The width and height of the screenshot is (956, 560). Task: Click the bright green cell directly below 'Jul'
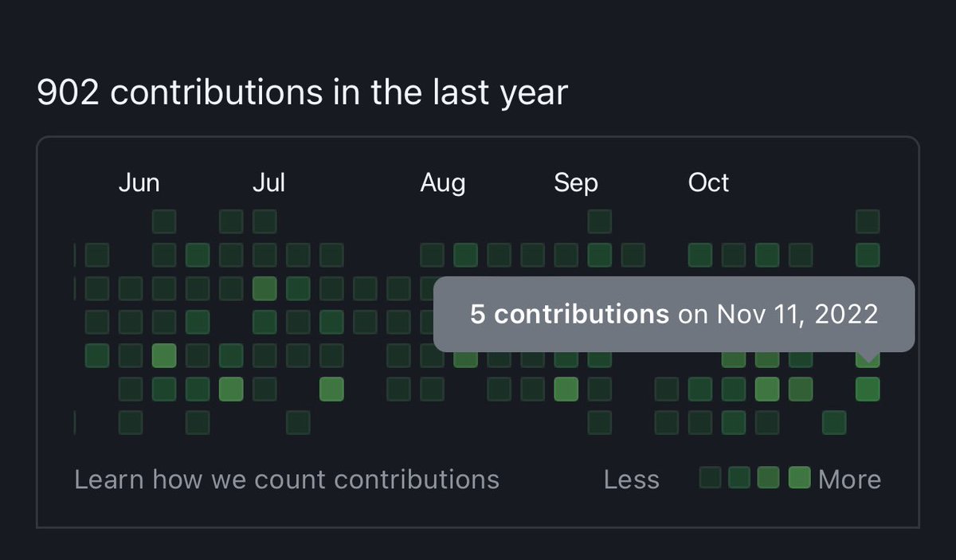pyautogui.click(x=264, y=288)
